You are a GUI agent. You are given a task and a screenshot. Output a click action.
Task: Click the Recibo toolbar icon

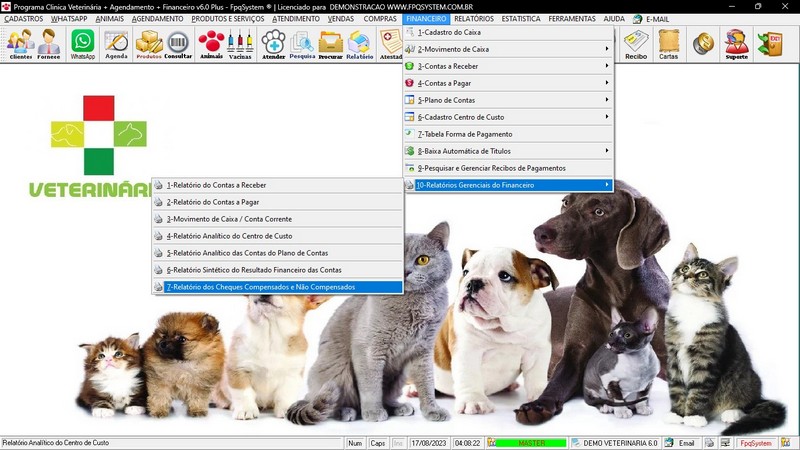pos(635,44)
